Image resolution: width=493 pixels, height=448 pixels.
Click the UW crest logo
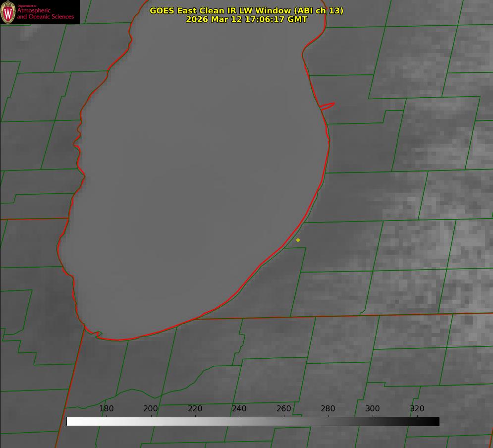pos(8,12)
